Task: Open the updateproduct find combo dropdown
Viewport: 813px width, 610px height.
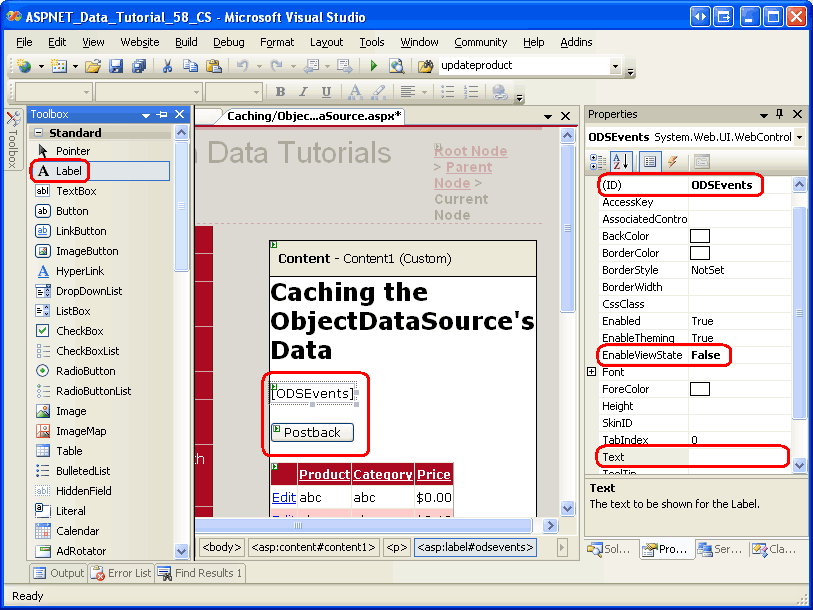Action: tap(615, 66)
